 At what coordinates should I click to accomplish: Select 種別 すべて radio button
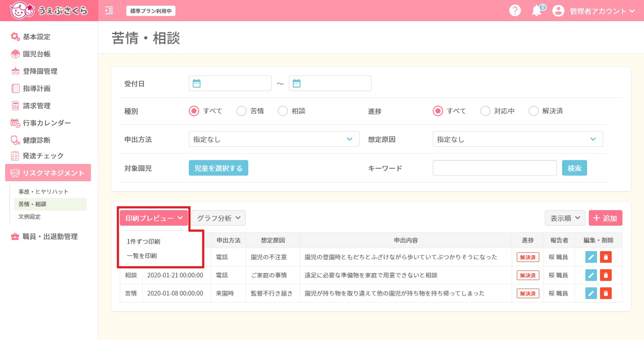pos(194,111)
